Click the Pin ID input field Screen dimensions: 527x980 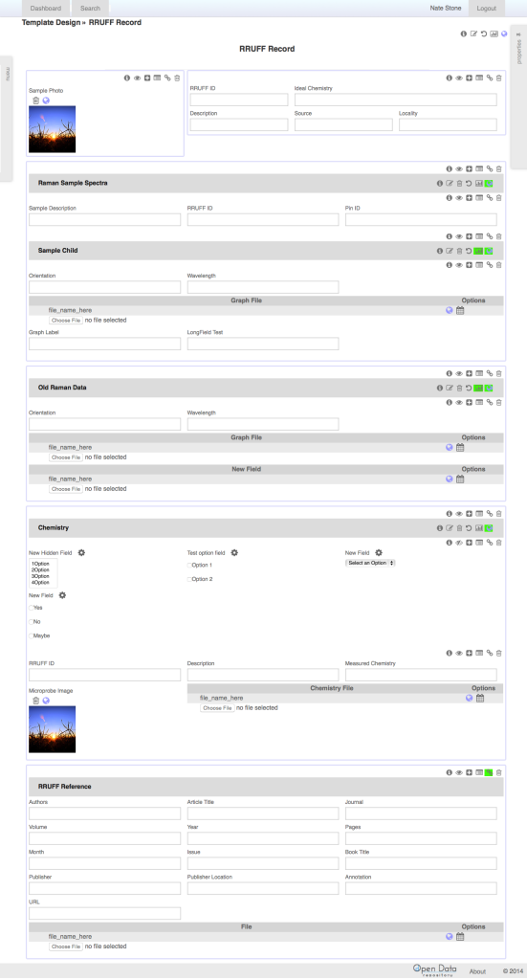coord(421,220)
